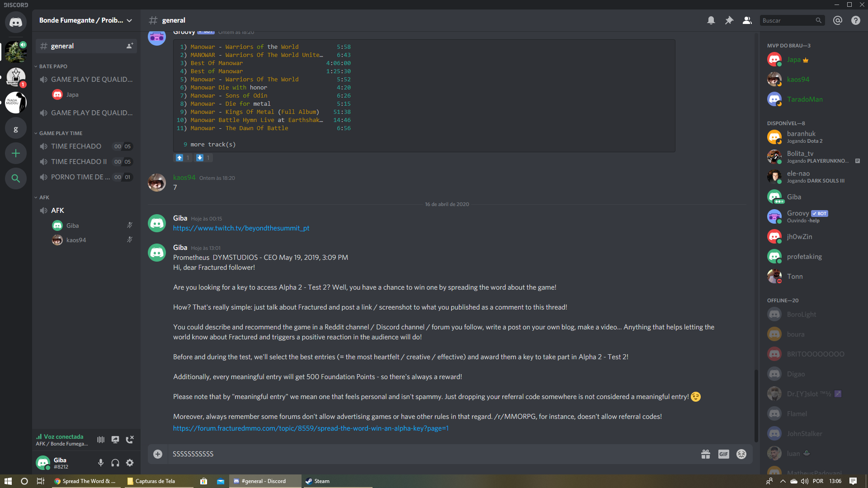Join PORNO TIME DE voice channel
The image size is (868, 488).
(x=86, y=177)
